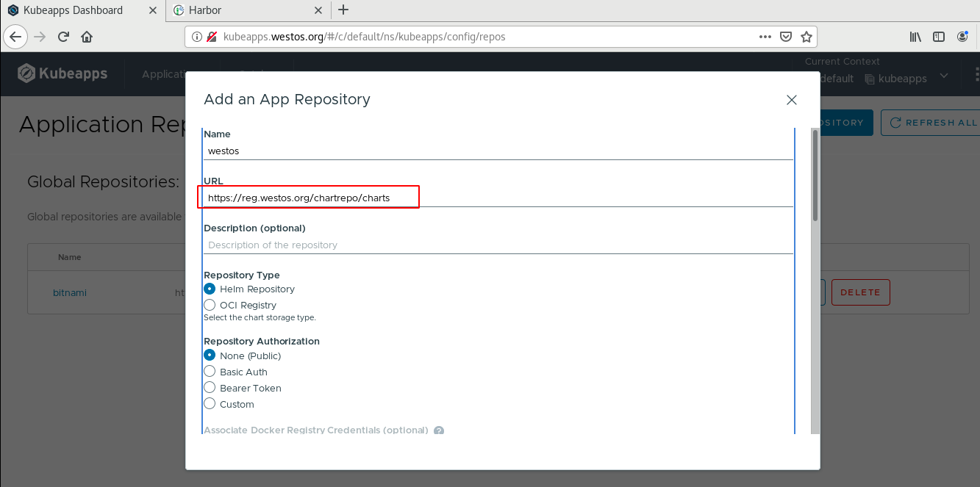Click the browser Back arrow button

16,36
